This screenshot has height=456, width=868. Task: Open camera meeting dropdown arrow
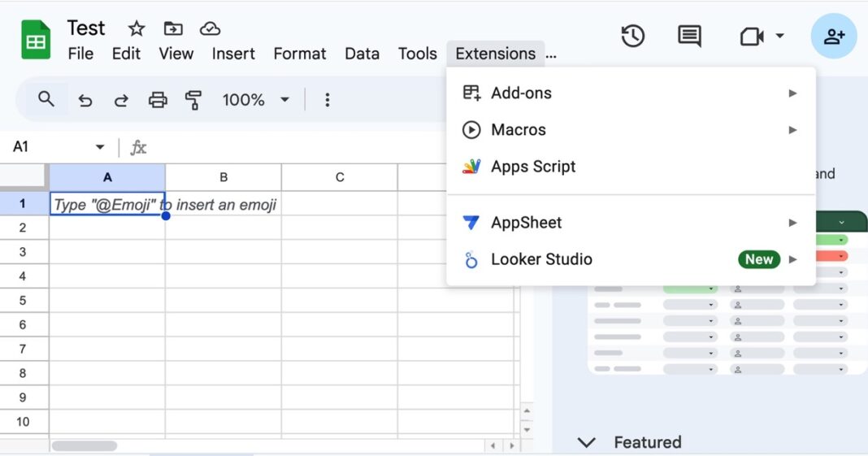tap(779, 36)
